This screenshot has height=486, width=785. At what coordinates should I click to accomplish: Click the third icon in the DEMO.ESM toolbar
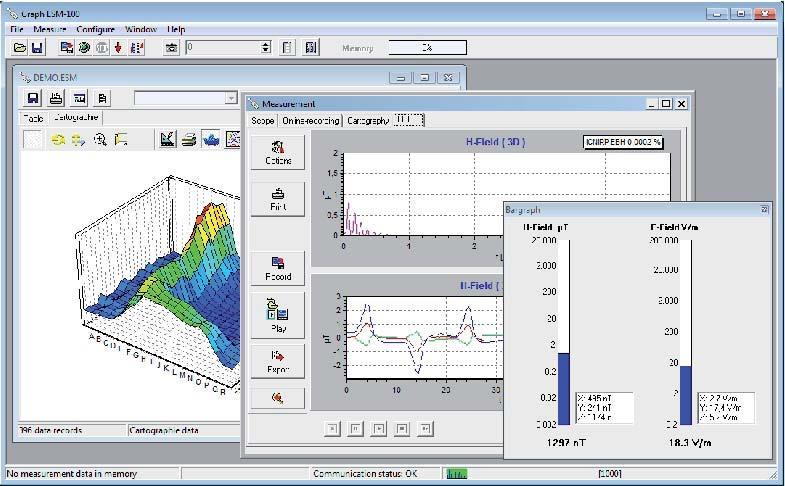79,98
